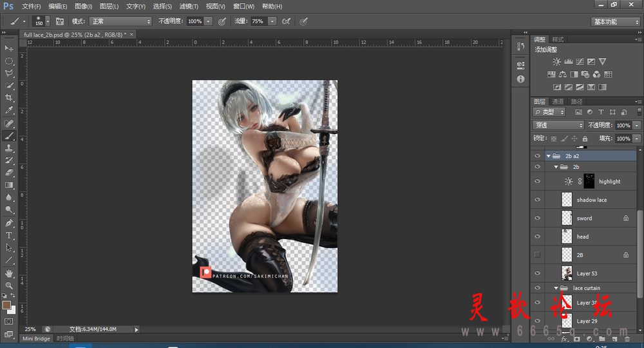Select the Hand tool
The height and width of the screenshot is (348, 644).
[x=8, y=273]
